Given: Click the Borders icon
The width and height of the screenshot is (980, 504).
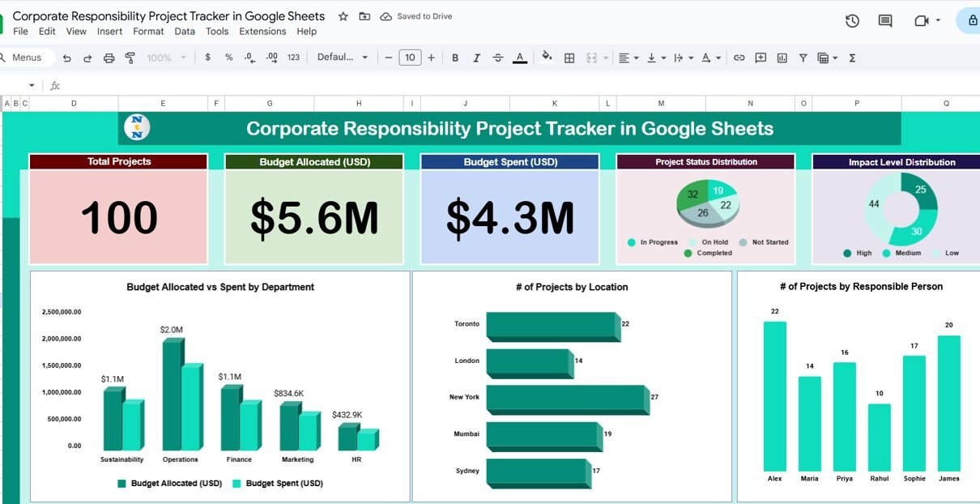Looking at the screenshot, I should tap(569, 58).
